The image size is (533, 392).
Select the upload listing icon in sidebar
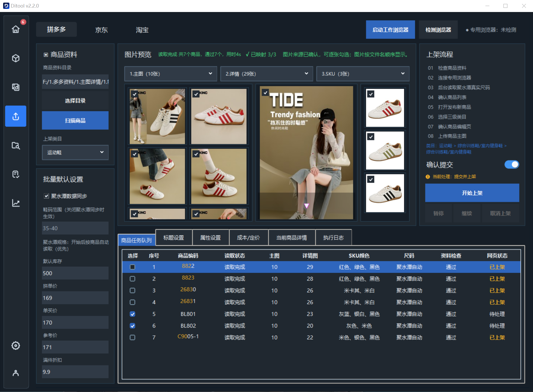click(x=16, y=116)
